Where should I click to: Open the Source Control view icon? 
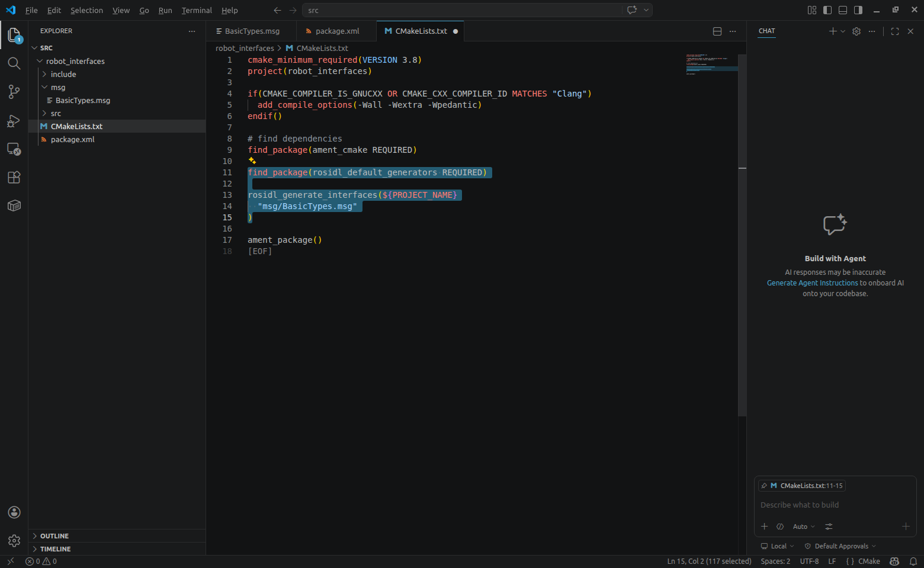pos(14,92)
